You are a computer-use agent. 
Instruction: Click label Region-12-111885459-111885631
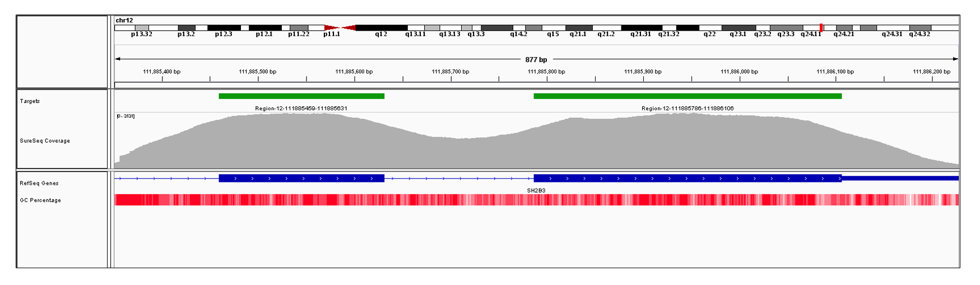point(301,109)
